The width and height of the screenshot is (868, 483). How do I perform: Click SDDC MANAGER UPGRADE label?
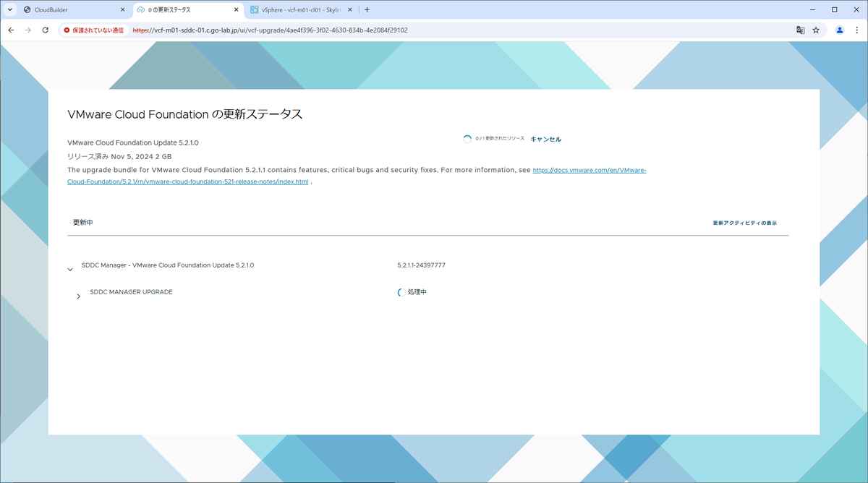click(131, 292)
